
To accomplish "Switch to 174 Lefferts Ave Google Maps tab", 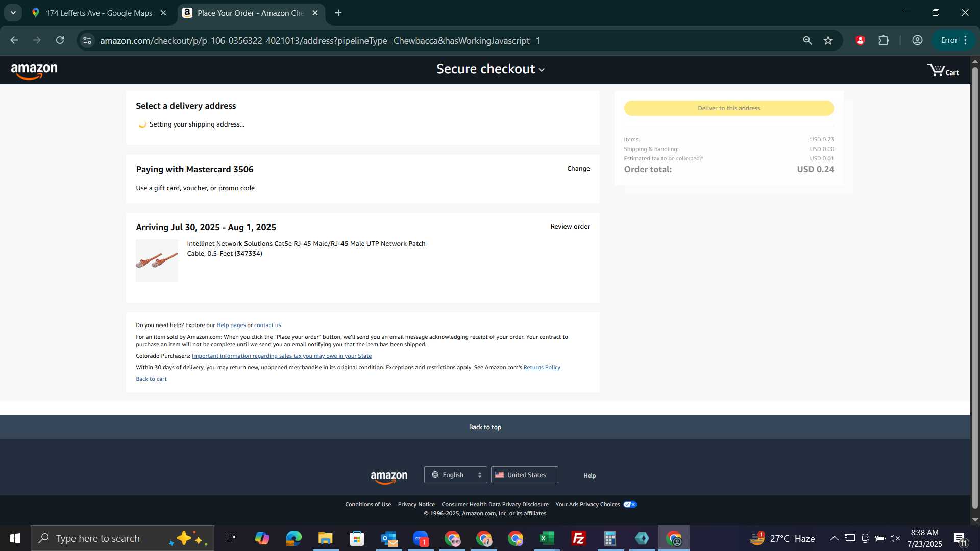I will [99, 13].
